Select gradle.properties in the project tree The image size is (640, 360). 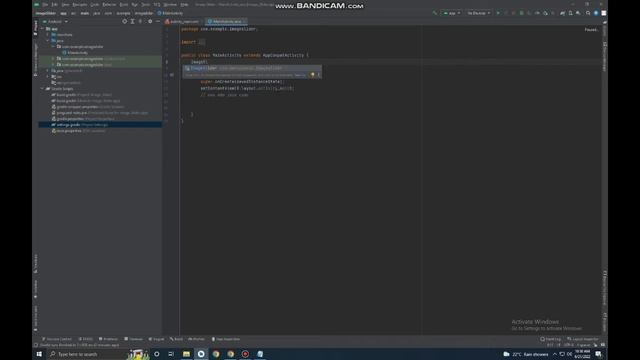82,119
